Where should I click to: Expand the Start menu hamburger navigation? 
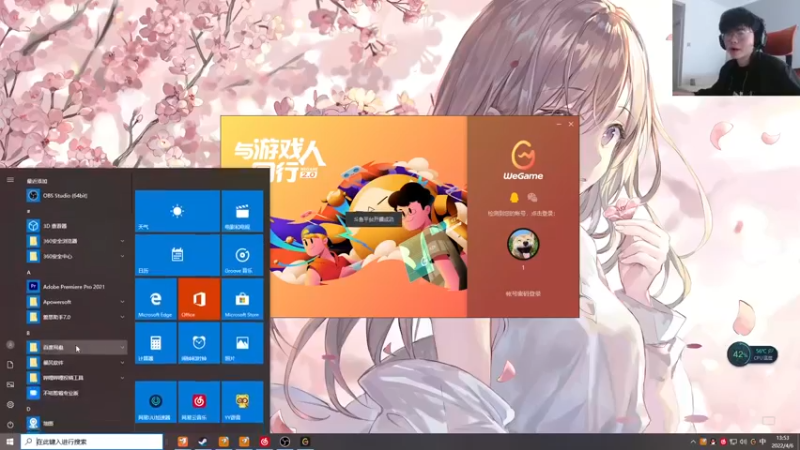click(10, 180)
